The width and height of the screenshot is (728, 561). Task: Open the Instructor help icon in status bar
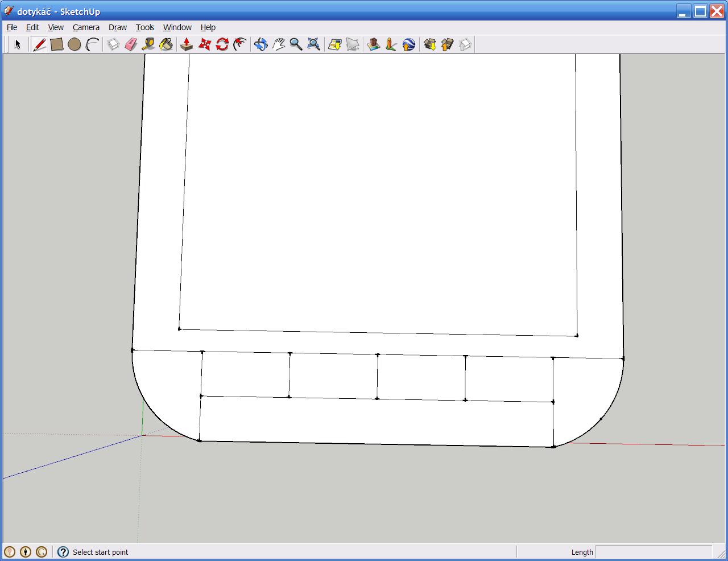(x=63, y=552)
